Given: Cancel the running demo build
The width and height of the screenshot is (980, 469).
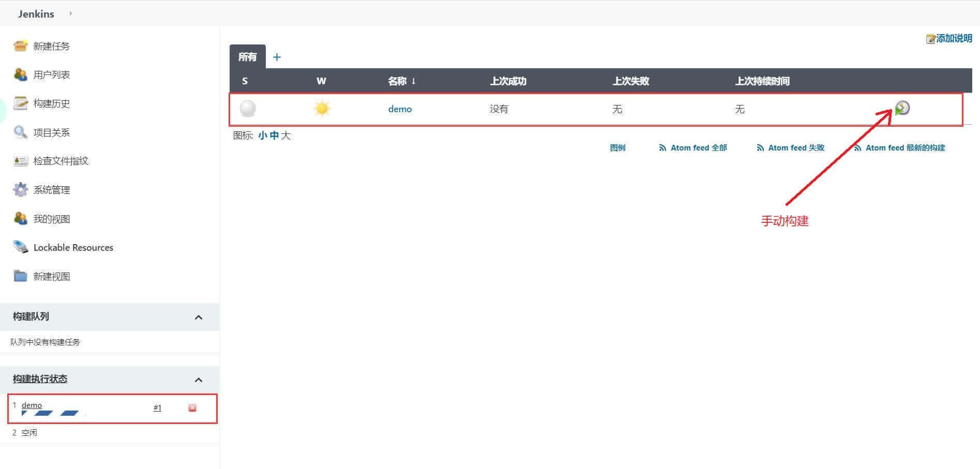Looking at the screenshot, I should (192, 408).
